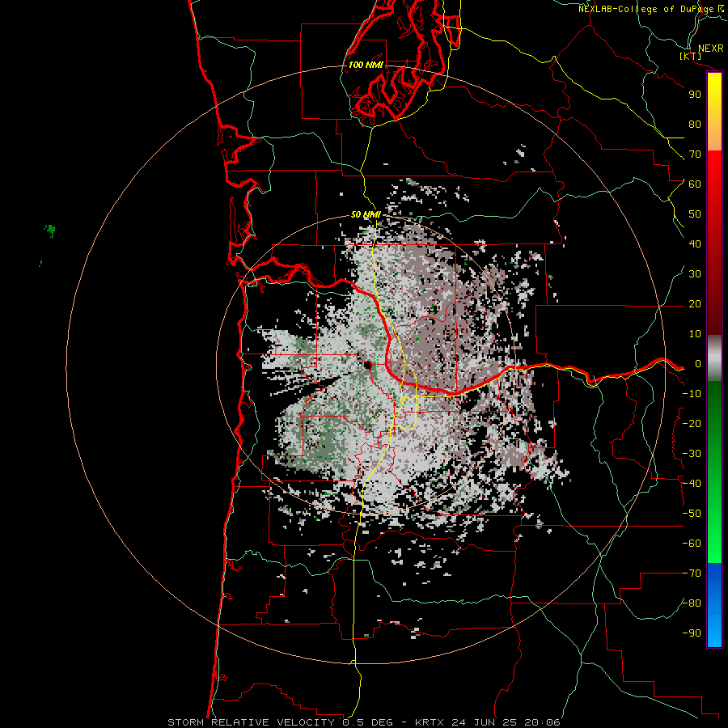
Task: Click the "[KT]" units label
Action: click(x=691, y=56)
